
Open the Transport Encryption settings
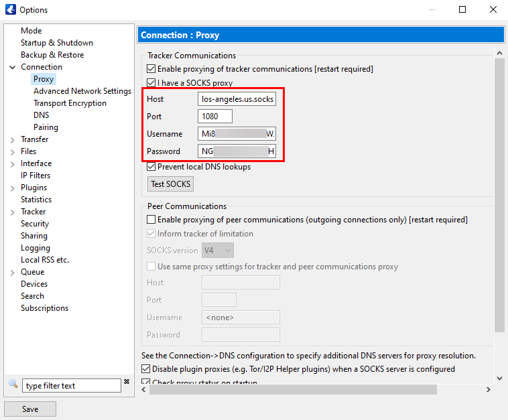[x=70, y=103]
